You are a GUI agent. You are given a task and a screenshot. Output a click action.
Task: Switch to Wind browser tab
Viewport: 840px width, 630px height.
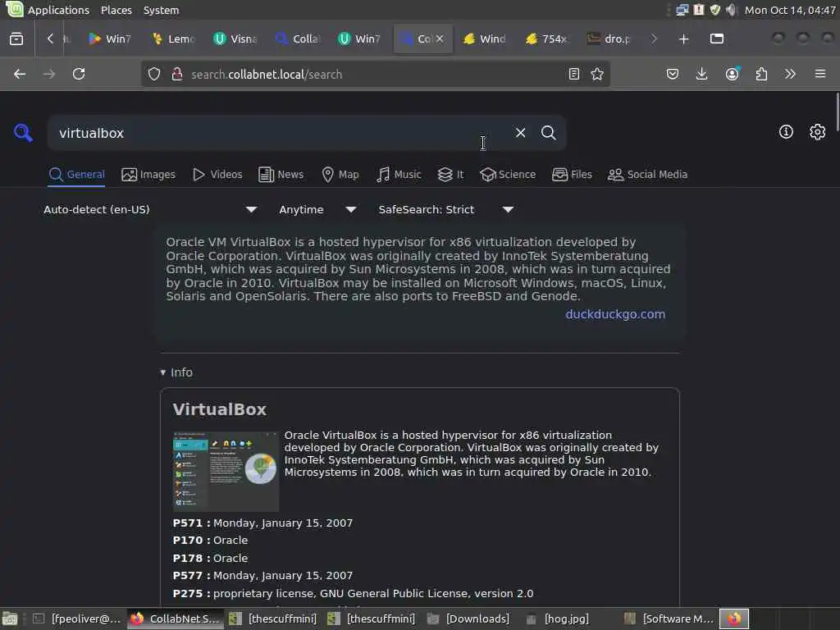click(x=485, y=39)
